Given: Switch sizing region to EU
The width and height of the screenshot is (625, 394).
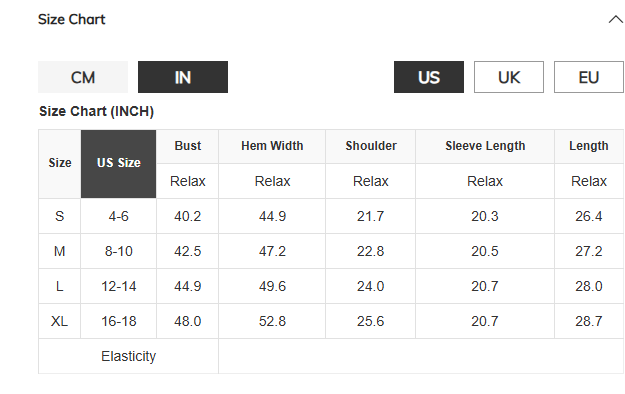Looking at the screenshot, I should click(589, 77).
